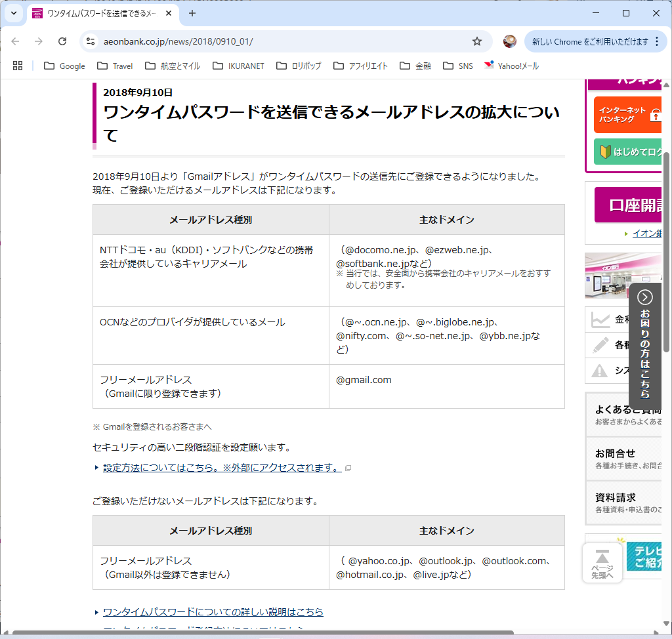Expand お困りの方はこちら side panel
The image size is (672, 639).
coord(645,344)
